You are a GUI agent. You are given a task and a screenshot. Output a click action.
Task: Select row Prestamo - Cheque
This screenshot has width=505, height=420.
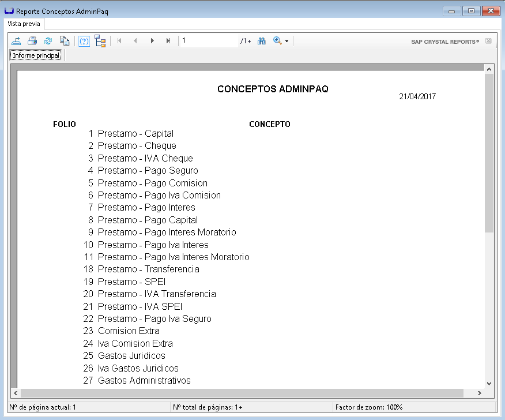click(137, 146)
